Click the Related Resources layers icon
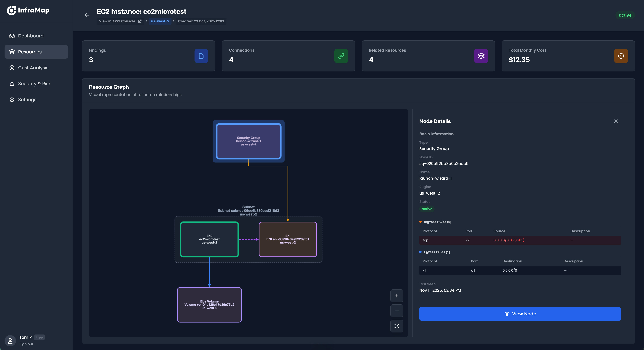This screenshot has width=644, height=350. coord(481,56)
